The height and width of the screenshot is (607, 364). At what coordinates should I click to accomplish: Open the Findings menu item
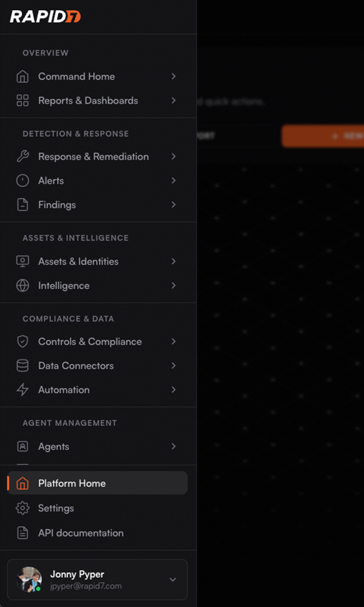pyautogui.click(x=57, y=205)
